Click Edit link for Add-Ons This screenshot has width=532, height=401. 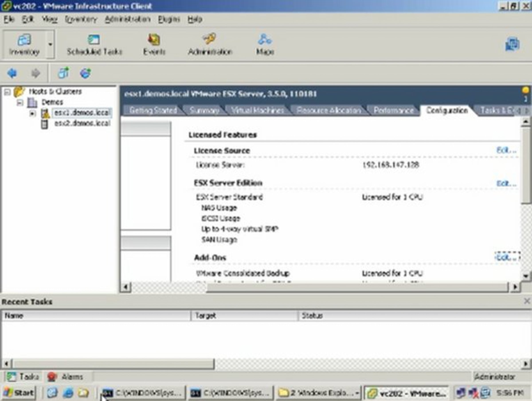[x=507, y=257]
